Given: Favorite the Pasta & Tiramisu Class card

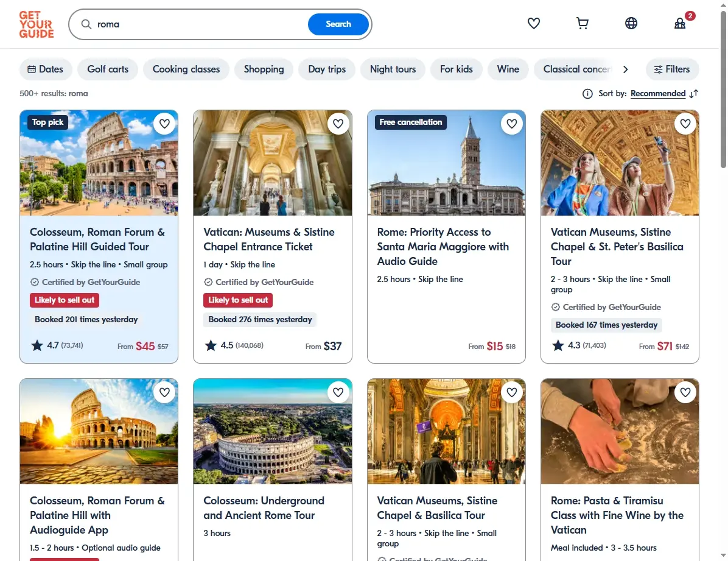Looking at the screenshot, I should coord(685,392).
